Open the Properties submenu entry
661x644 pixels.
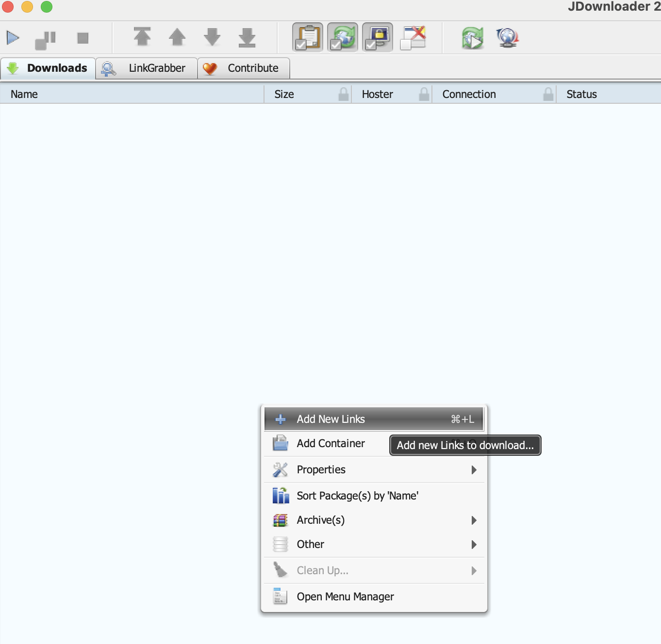point(374,469)
